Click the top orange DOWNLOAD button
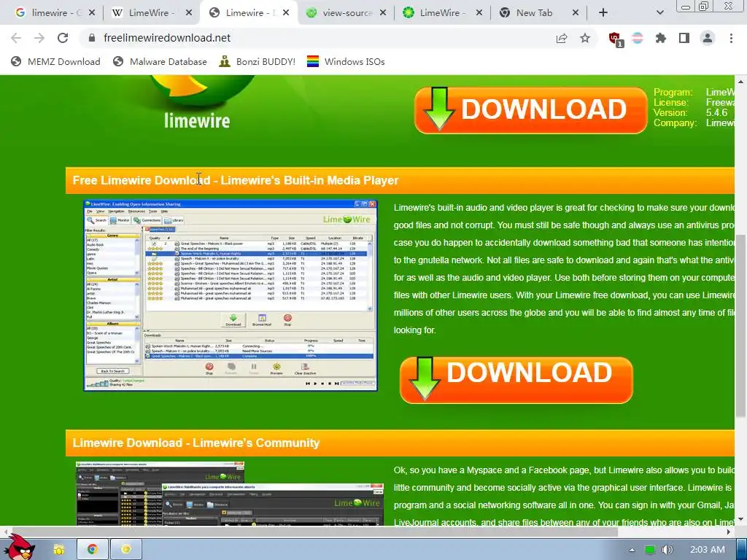Image resolution: width=747 pixels, height=560 pixels. (531, 110)
